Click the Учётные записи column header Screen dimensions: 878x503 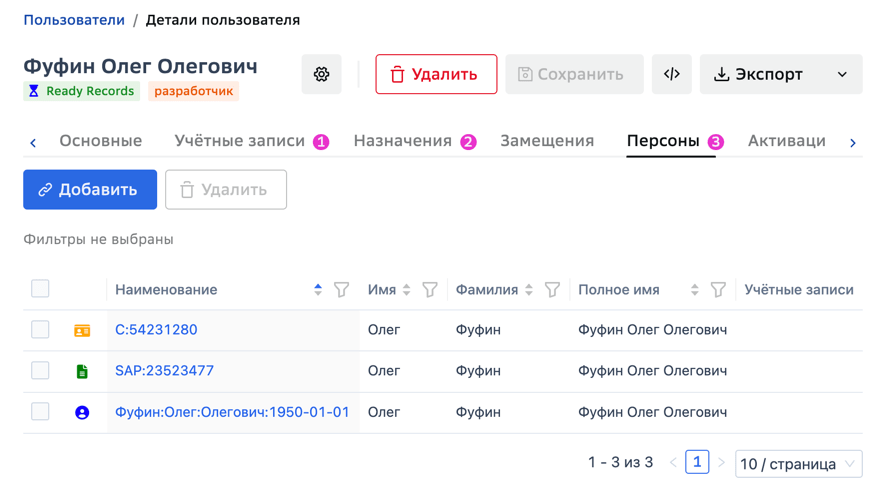[798, 290]
